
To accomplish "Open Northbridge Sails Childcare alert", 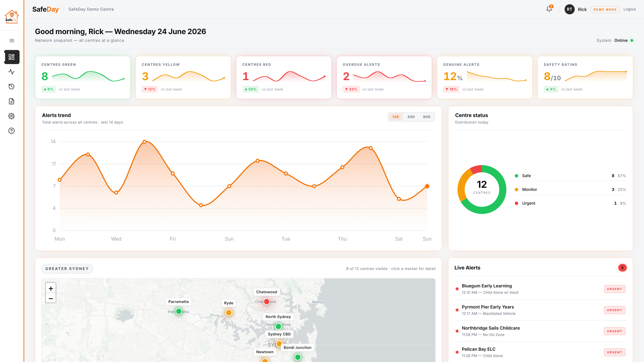I will coord(540,331).
